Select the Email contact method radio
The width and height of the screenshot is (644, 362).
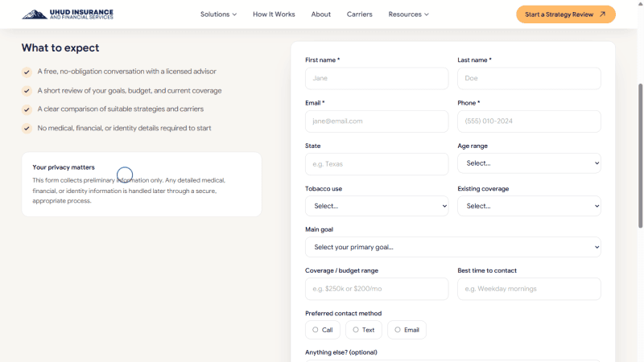pyautogui.click(x=398, y=330)
